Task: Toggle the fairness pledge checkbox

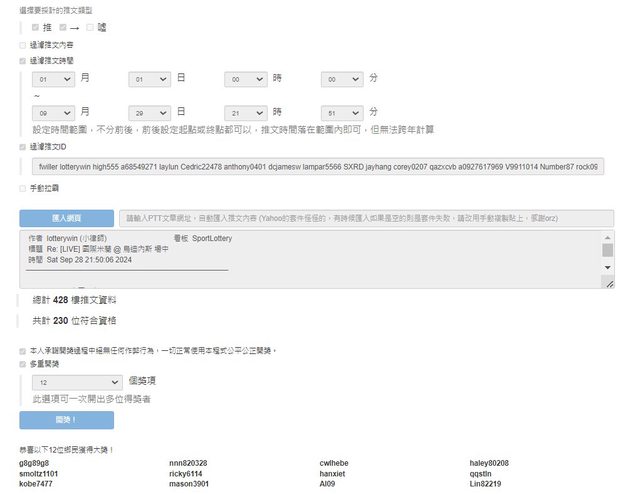Action: (23, 351)
